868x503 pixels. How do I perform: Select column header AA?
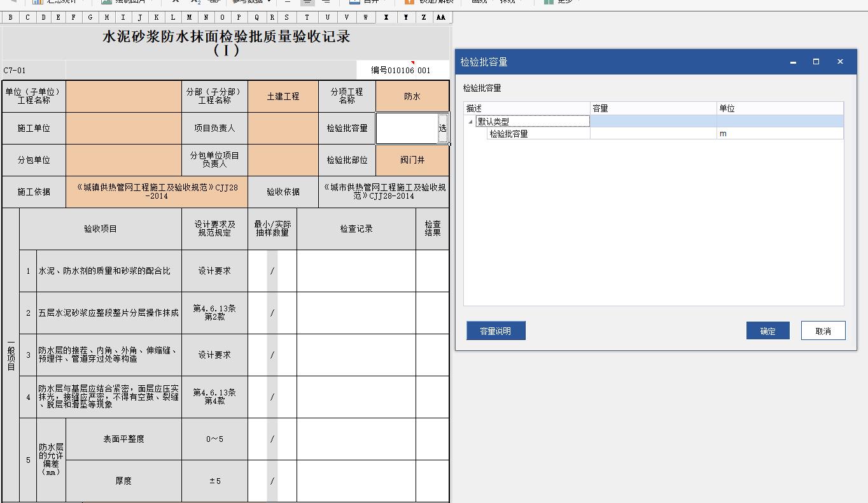pos(441,18)
